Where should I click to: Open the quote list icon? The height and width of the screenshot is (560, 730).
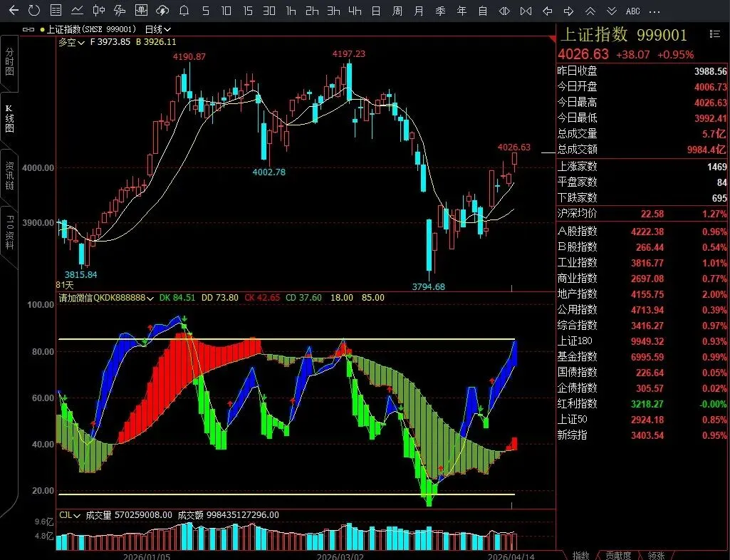pos(56,10)
